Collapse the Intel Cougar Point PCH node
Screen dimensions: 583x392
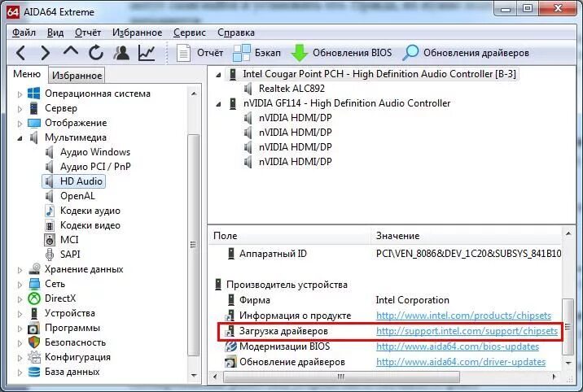218,75
